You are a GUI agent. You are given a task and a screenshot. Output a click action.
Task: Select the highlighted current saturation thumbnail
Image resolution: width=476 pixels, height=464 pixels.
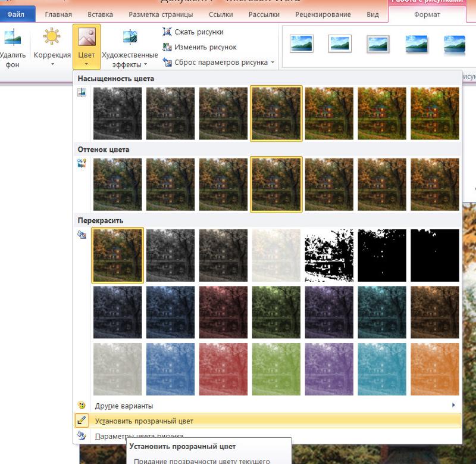276,114
